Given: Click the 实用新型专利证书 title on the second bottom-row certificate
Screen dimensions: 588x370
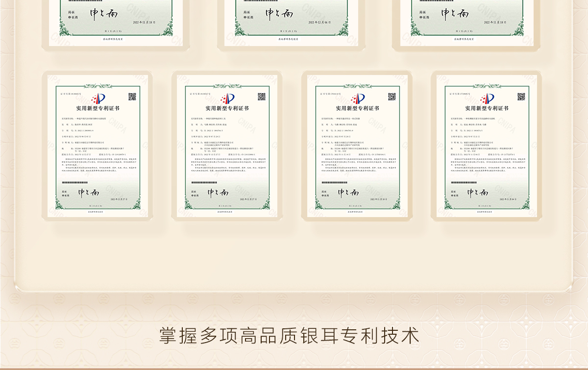Looking at the screenshot, I should pos(227,108).
